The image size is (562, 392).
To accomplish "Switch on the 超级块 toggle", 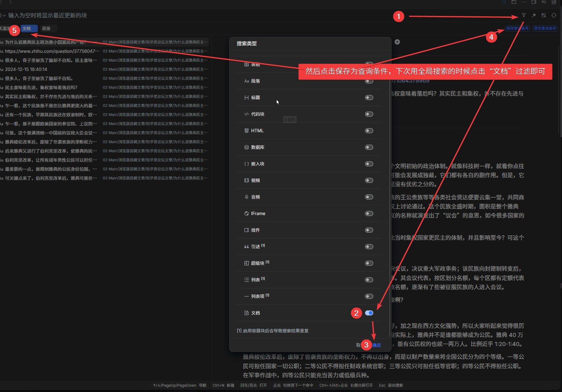I will (369, 263).
